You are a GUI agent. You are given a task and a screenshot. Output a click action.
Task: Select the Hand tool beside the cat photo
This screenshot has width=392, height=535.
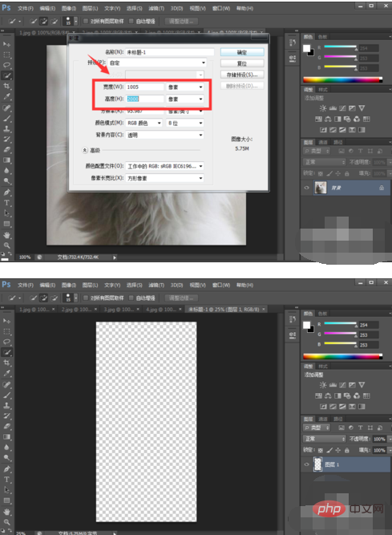[6, 235]
